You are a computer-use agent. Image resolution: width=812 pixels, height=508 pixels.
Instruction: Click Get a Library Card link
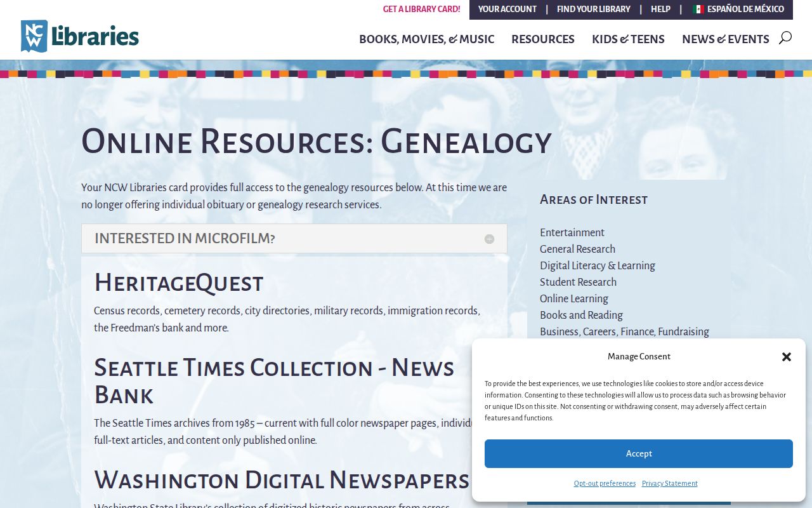[x=422, y=10]
